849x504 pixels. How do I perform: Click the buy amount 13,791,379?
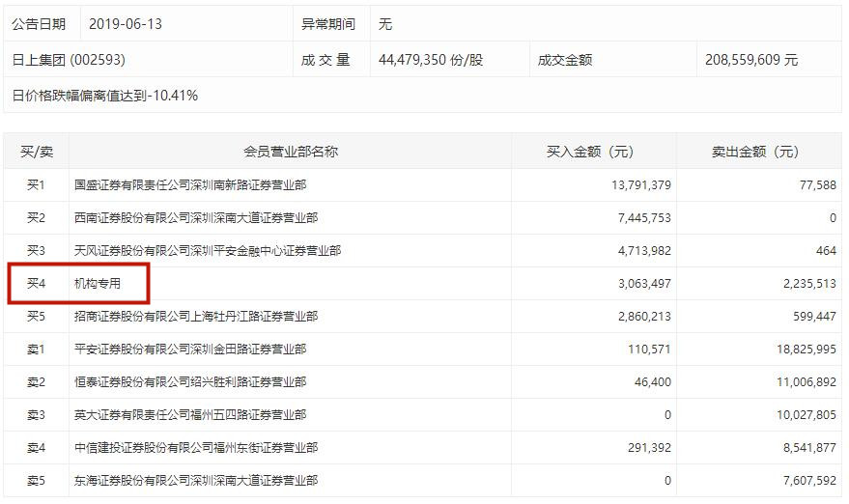click(x=641, y=185)
